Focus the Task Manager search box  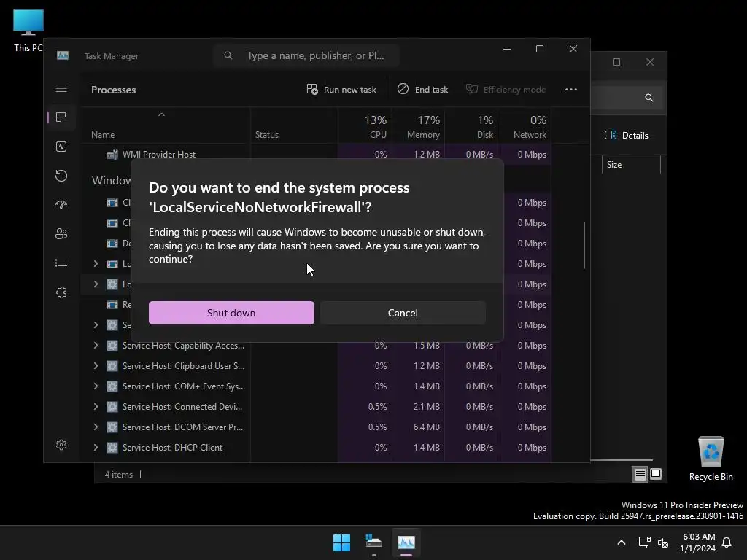coord(306,55)
